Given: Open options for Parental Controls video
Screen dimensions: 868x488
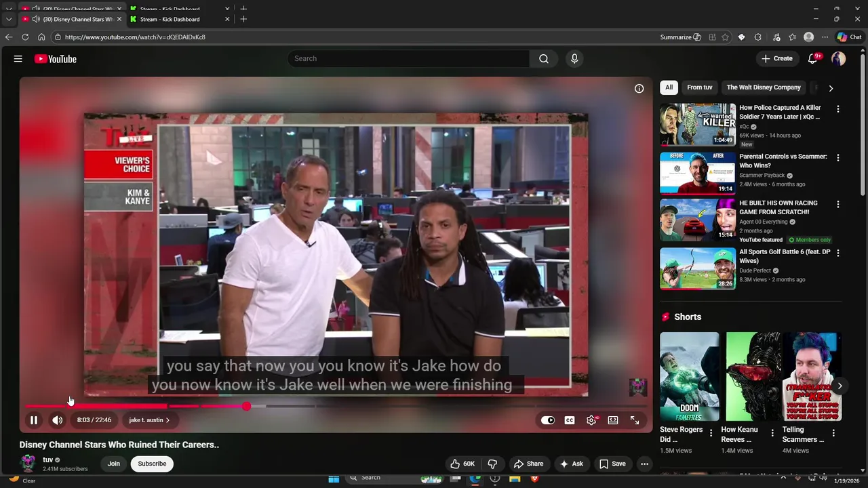Looking at the screenshot, I should click(838, 158).
